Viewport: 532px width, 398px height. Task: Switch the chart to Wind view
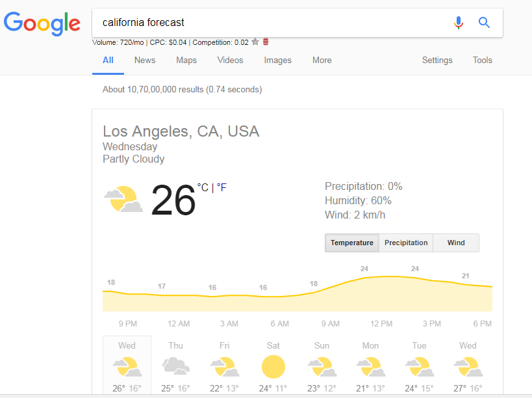click(456, 243)
